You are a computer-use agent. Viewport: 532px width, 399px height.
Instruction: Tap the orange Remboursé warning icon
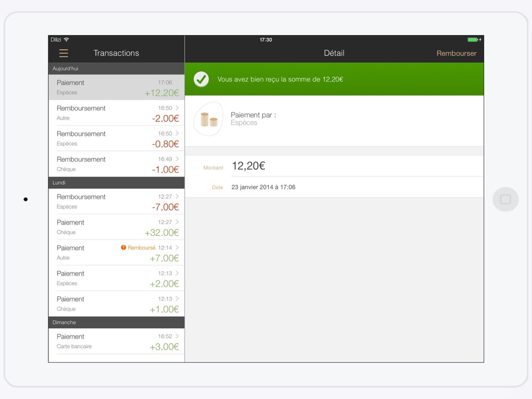(x=123, y=248)
